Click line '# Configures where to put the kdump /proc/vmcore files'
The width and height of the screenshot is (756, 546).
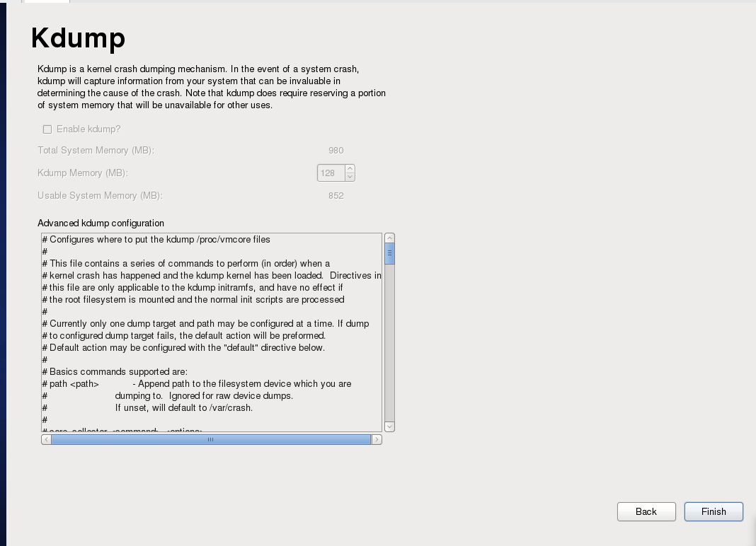pyautogui.click(x=156, y=240)
